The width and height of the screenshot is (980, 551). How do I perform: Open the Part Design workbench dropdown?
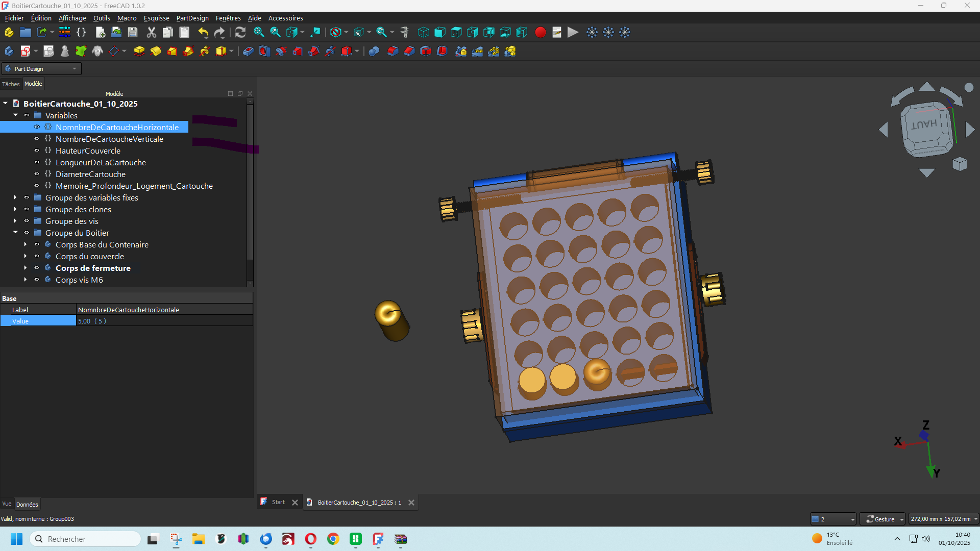pos(42,69)
